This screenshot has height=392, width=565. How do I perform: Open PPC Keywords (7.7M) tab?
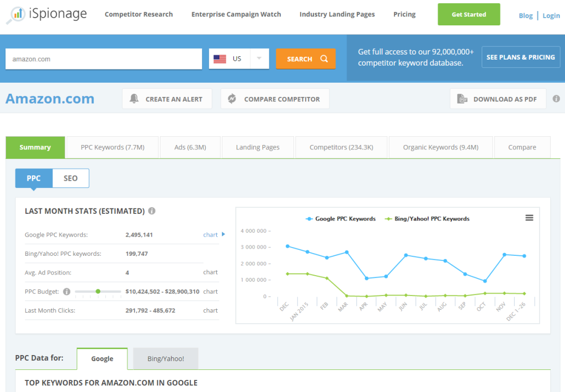[x=113, y=147]
